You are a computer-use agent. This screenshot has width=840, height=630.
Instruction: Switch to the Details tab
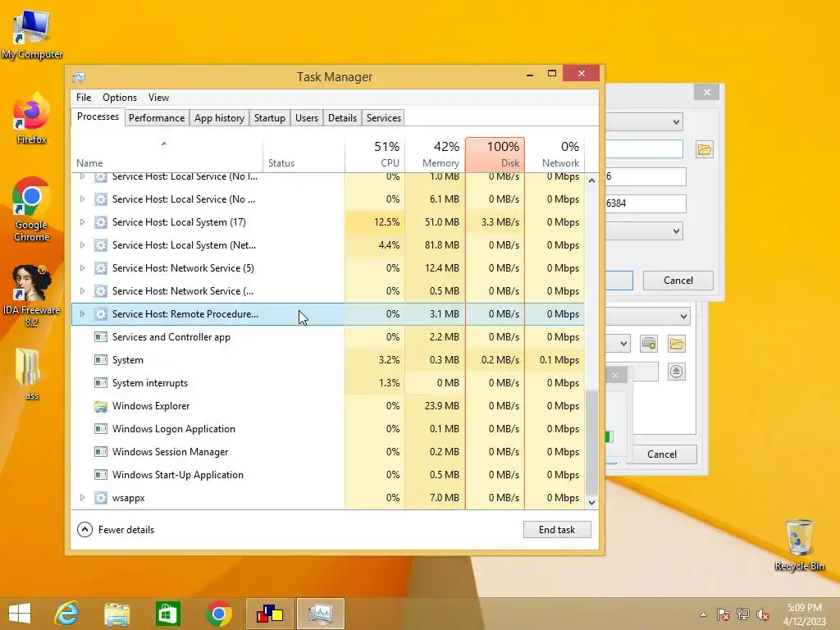point(342,118)
